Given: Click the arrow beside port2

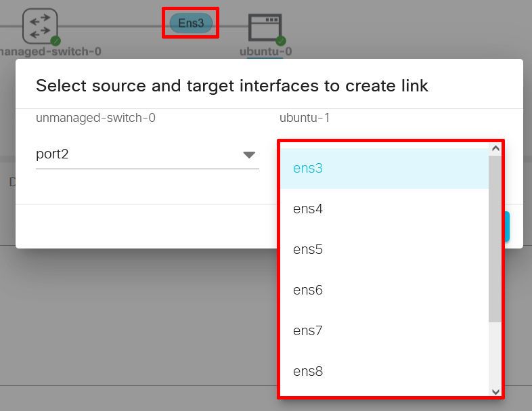Looking at the screenshot, I should (250, 155).
